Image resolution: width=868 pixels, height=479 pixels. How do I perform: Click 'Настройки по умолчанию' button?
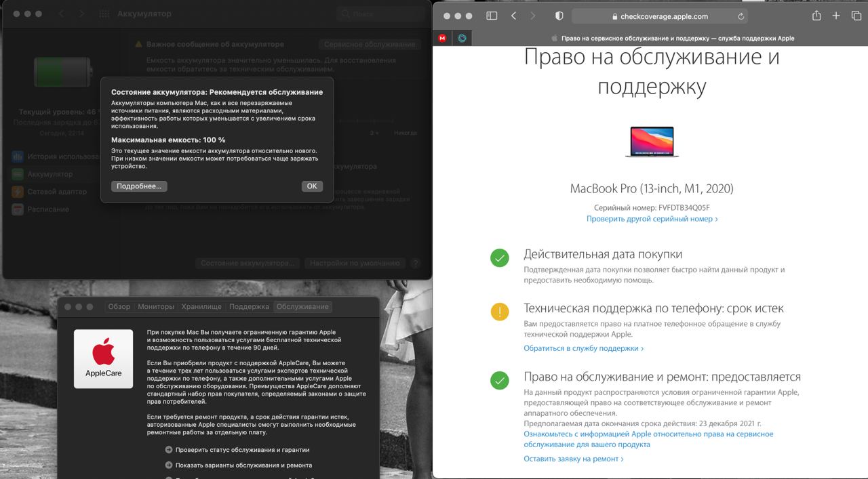(355, 263)
